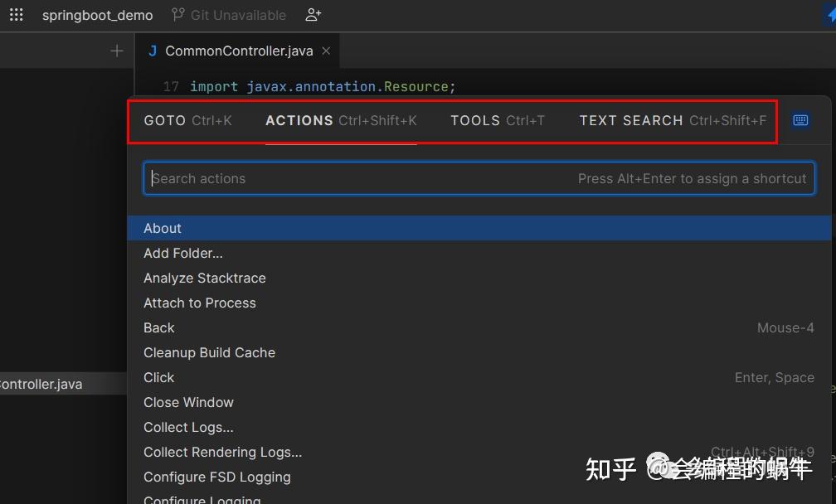
Task: Choose Attach to Process from the list
Action: [200, 303]
